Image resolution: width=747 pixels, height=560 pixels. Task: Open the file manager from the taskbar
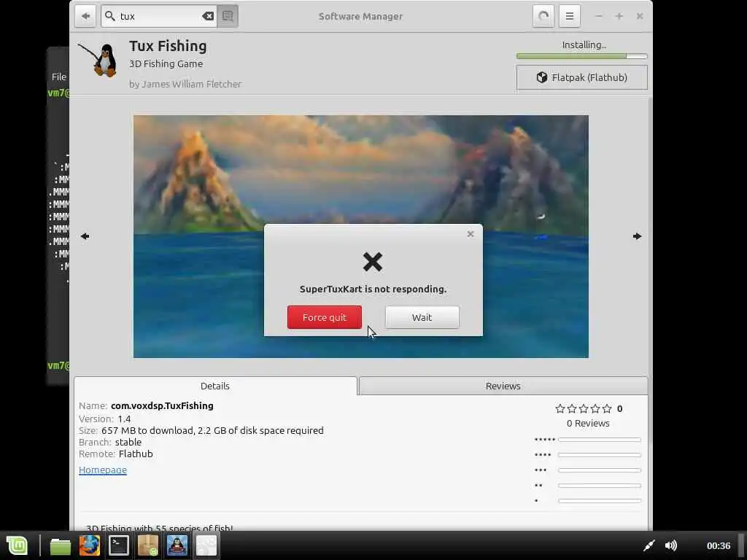61,545
